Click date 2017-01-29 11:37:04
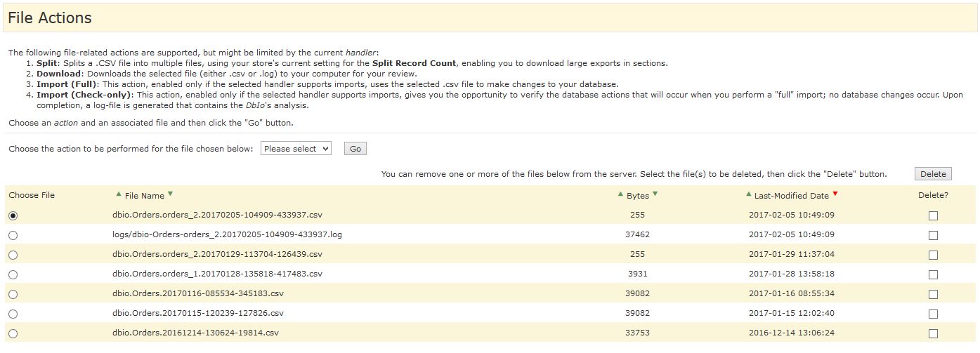Viewport: 980px width, 353px height. [x=792, y=254]
